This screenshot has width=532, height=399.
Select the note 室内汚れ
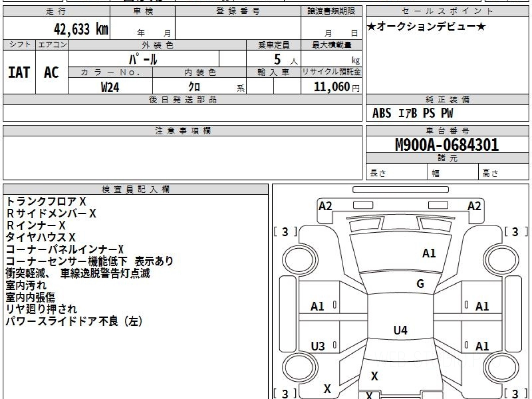point(26,285)
